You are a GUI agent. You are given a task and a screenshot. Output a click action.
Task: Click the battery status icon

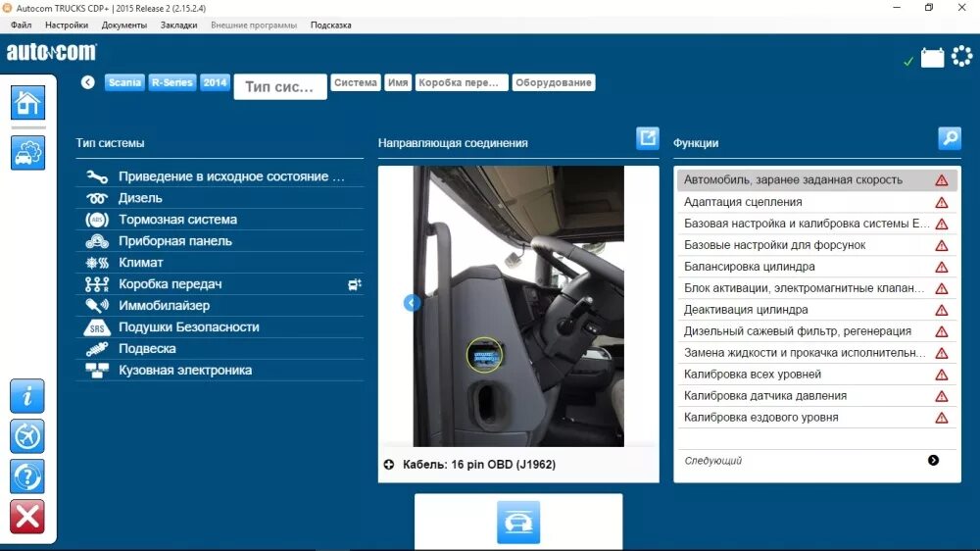(x=932, y=58)
